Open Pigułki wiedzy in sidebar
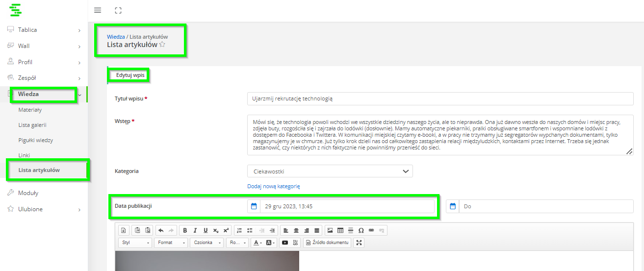Image resolution: width=644 pixels, height=271 pixels. point(35,140)
